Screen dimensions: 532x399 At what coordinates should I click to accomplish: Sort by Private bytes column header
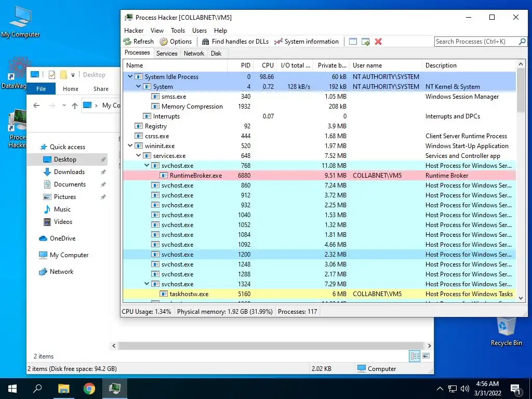tap(331, 65)
